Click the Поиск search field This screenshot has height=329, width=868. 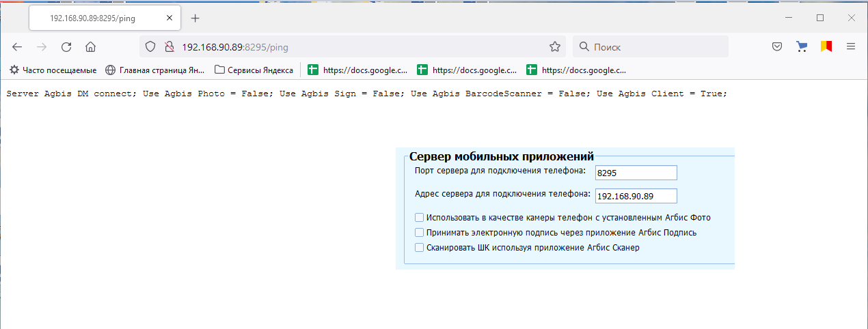650,47
